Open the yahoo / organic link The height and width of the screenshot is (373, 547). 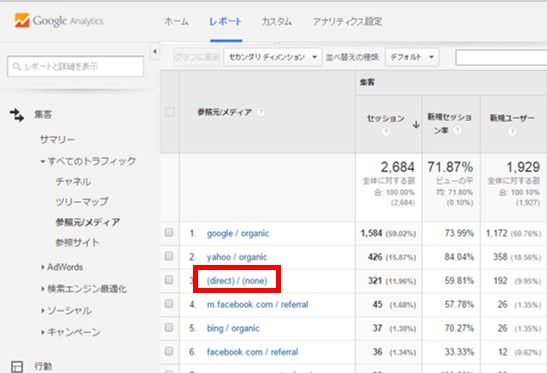[237, 257]
